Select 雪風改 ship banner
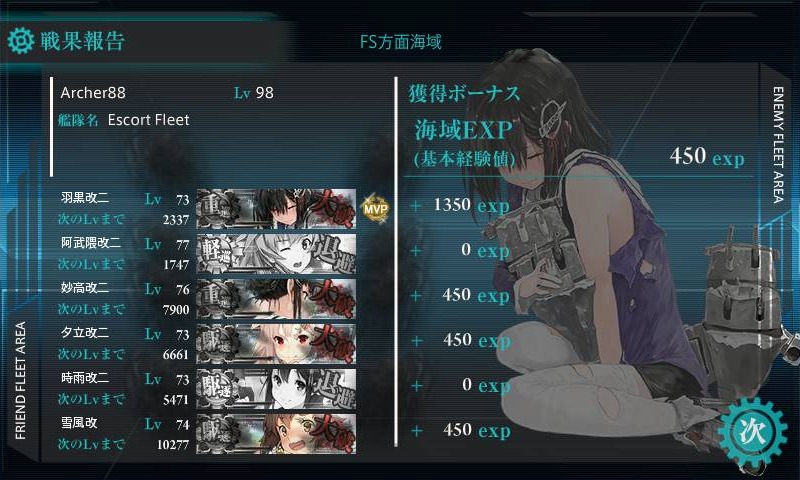The image size is (800, 480). click(x=276, y=434)
